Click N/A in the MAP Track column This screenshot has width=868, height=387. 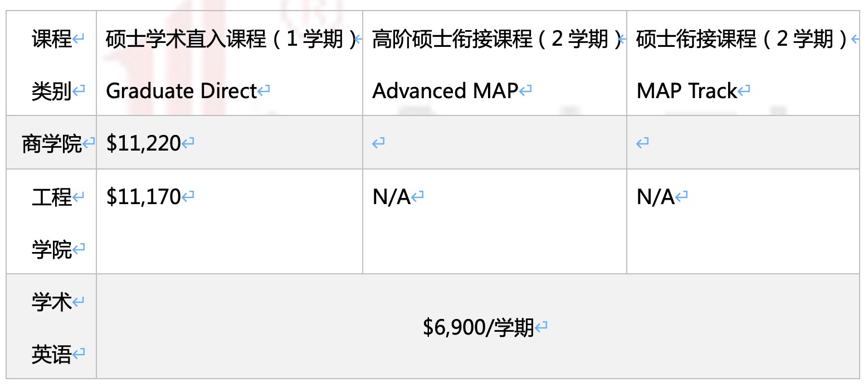pyautogui.click(x=655, y=197)
